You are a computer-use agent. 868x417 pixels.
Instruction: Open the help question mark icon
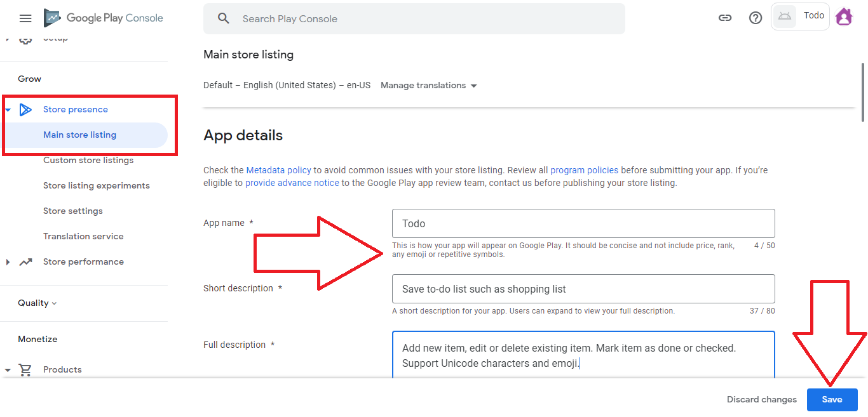pyautogui.click(x=756, y=18)
